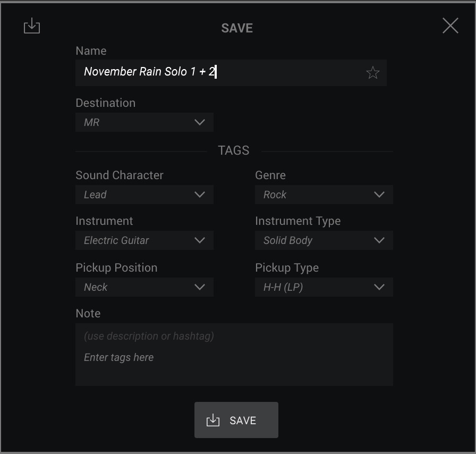
Task: Open the Genre dropdown showing Rock
Action: (324, 195)
